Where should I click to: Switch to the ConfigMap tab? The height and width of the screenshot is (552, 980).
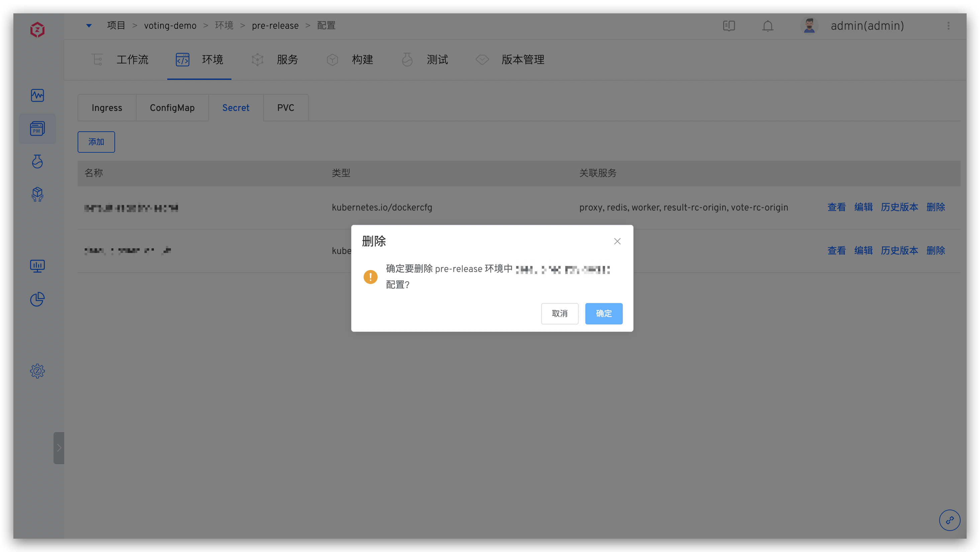[172, 108]
